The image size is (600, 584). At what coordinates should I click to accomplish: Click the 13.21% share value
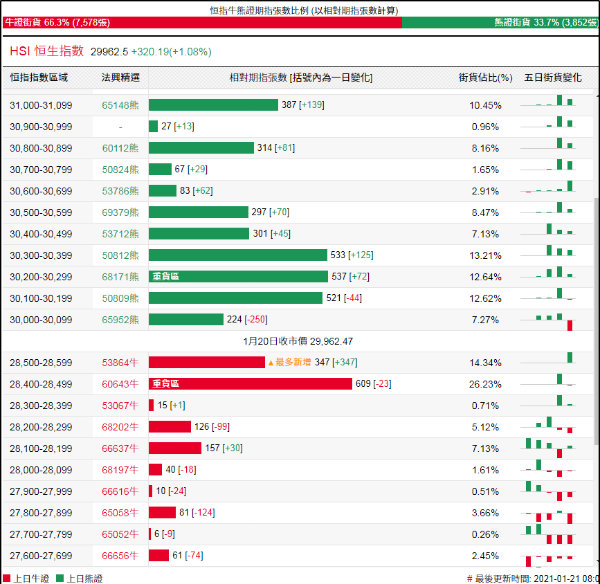(x=485, y=255)
